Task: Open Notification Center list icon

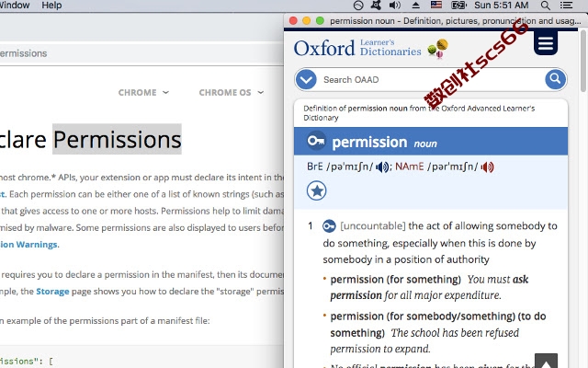Action: click(x=566, y=6)
